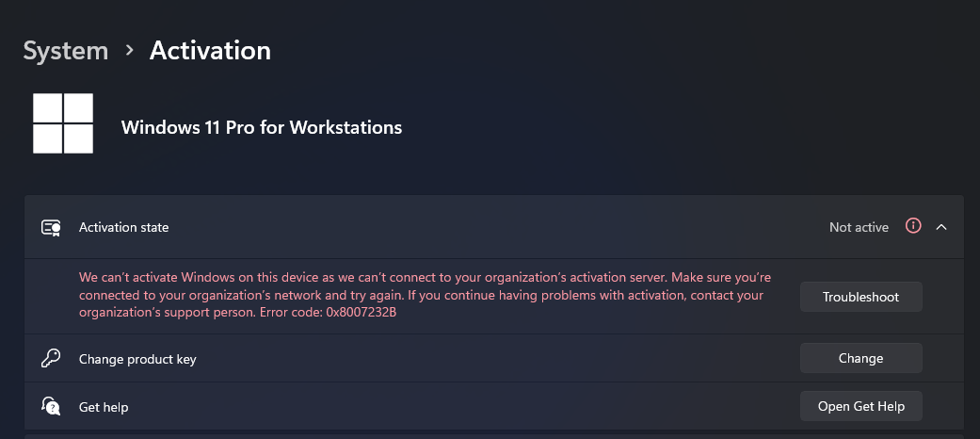Collapse the Activation state section
This screenshot has height=439, width=980.
click(941, 227)
